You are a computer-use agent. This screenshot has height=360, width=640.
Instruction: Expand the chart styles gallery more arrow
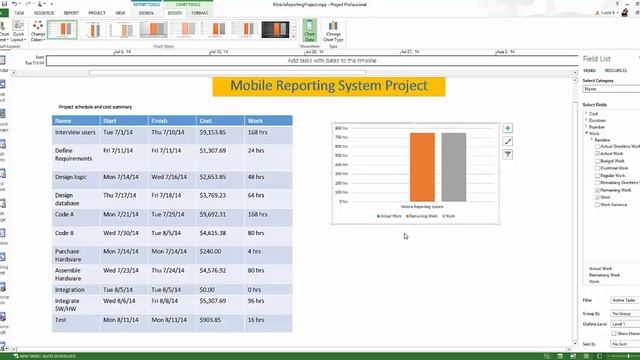click(x=293, y=37)
